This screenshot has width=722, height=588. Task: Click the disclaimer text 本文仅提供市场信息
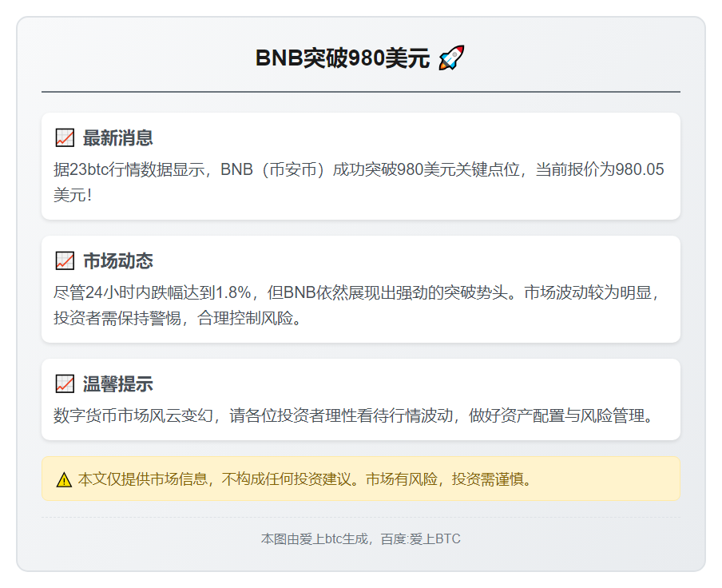tap(305, 479)
